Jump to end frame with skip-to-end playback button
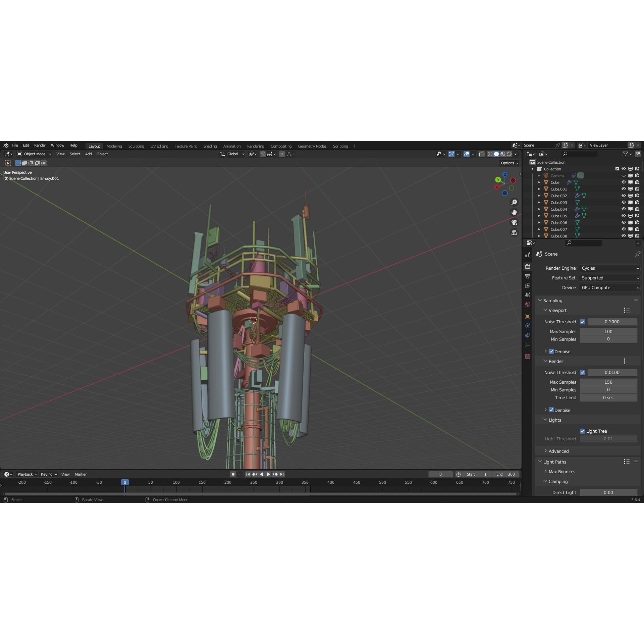Image resolution: width=644 pixels, height=644 pixels. [x=282, y=474]
